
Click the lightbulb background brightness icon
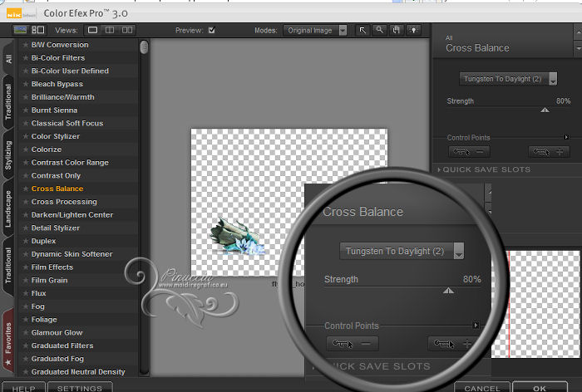413,30
